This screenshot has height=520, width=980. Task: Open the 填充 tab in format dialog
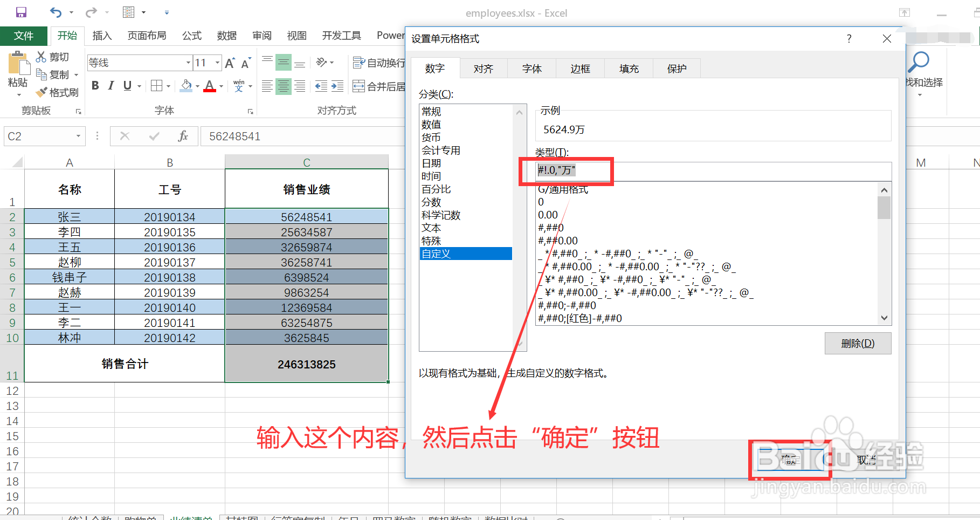[629, 69]
